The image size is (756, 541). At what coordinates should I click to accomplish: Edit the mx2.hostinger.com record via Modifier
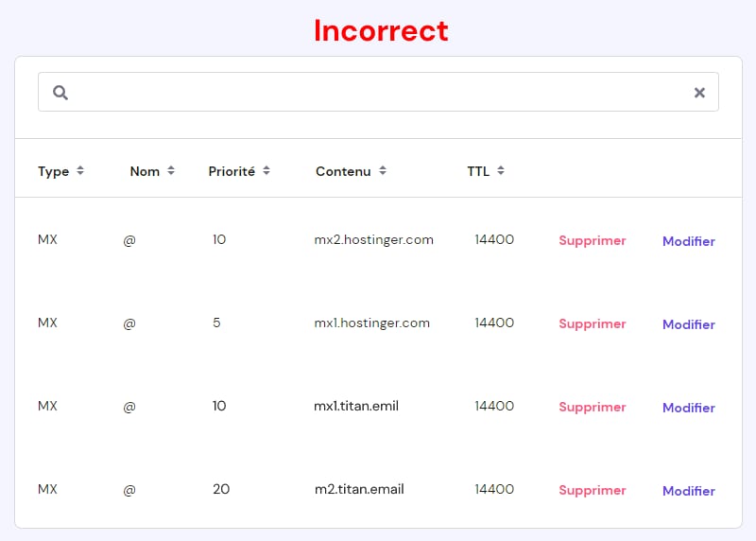pos(689,241)
